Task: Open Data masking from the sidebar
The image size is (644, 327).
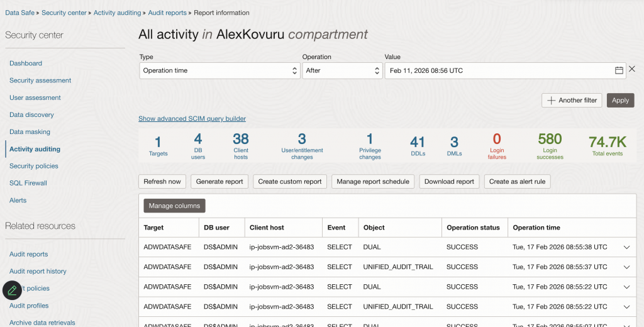Action: [30, 132]
